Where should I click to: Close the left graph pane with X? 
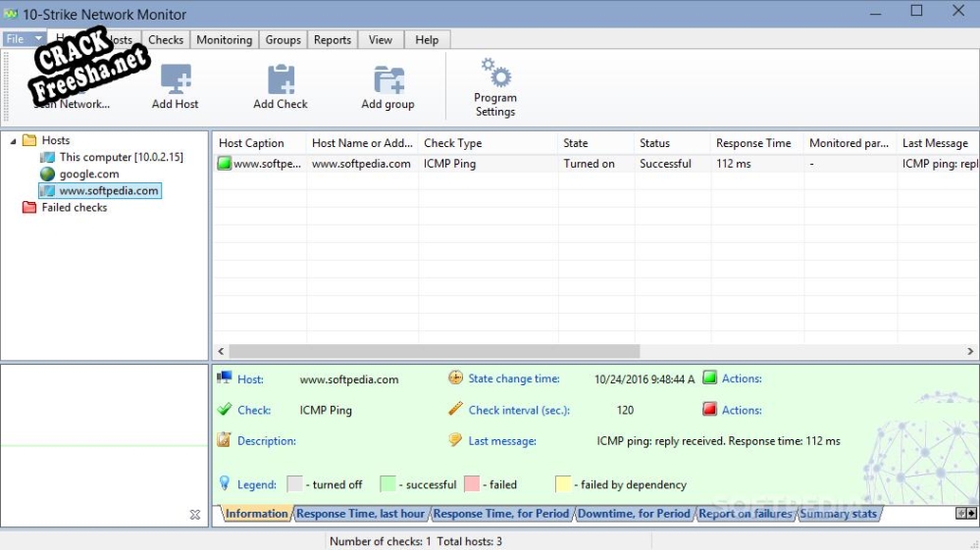click(x=194, y=515)
